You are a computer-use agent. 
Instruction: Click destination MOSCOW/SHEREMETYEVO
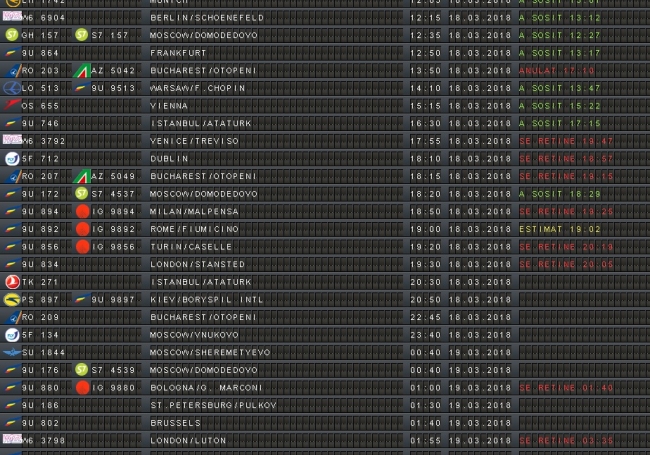point(210,353)
